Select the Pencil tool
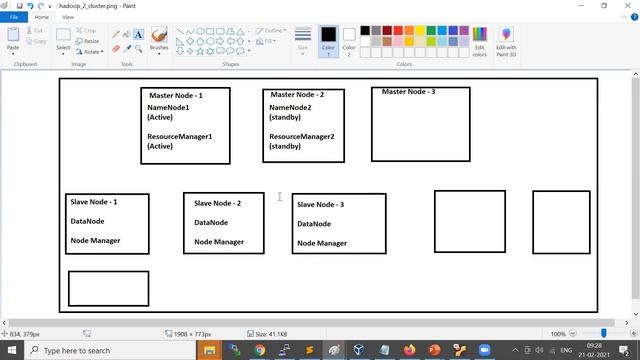 pos(116,35)
